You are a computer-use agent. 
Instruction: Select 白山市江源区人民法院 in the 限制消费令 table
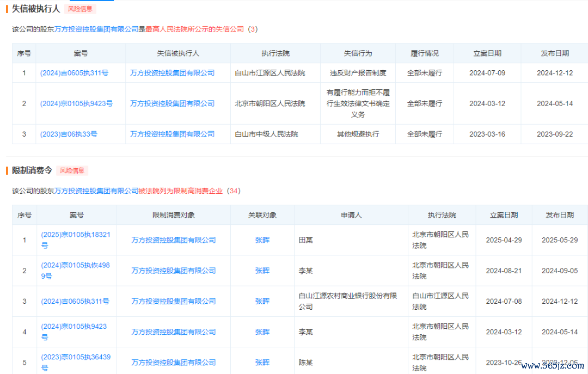pyautogui.click(x=440, y=301)
